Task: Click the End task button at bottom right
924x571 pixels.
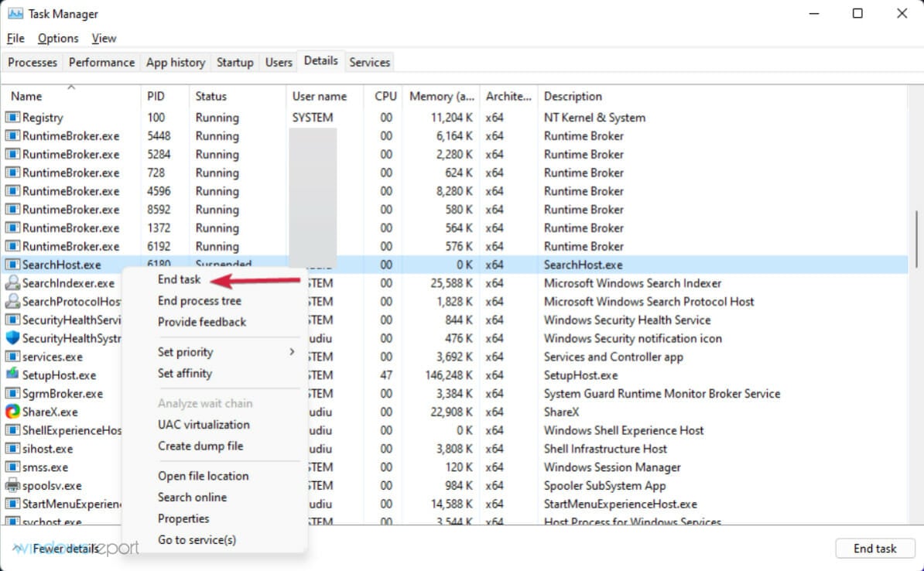Action: click(x=875, y=548)
